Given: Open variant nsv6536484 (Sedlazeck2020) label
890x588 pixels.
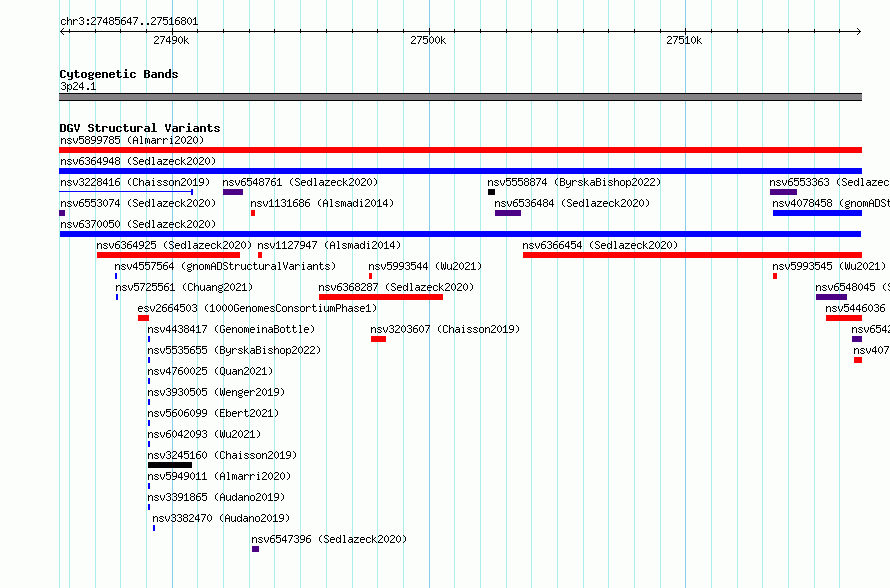Looking at the screenshot, I should [572, 203].
